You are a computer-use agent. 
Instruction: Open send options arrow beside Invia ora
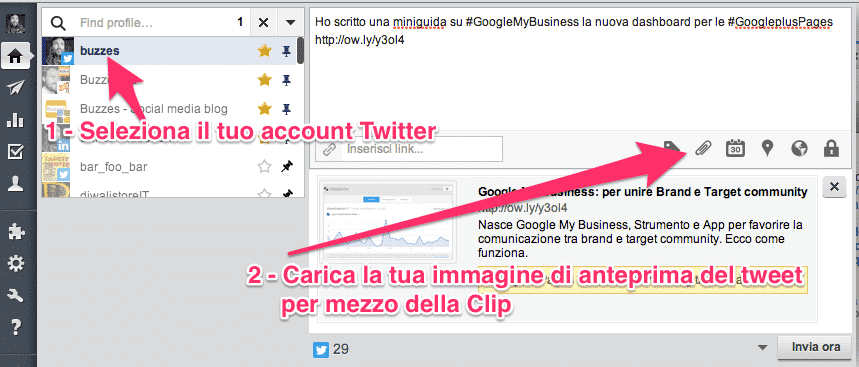[763, 348]
